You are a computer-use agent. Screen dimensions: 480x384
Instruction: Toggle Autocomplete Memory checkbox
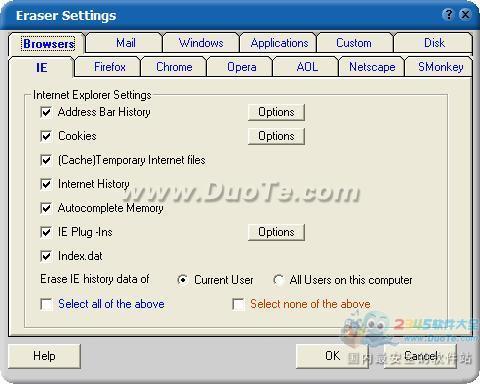46,208
